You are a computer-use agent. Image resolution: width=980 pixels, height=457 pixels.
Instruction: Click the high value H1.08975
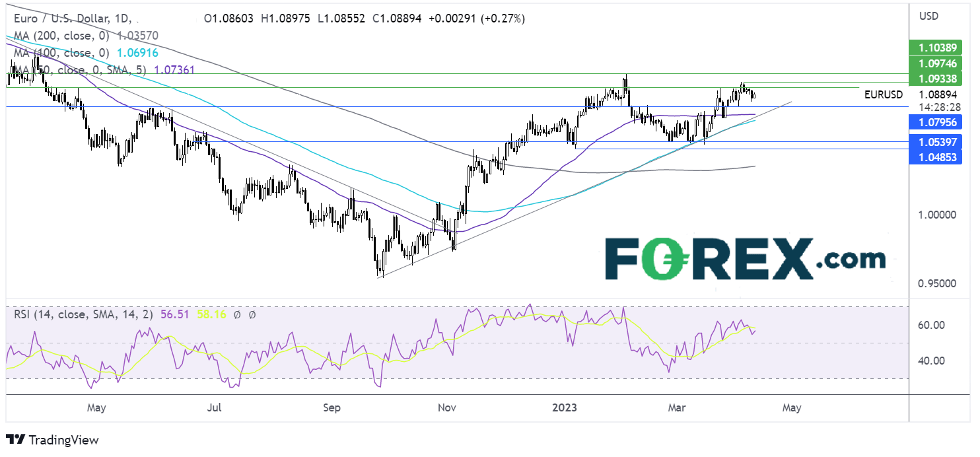point(285,19)
